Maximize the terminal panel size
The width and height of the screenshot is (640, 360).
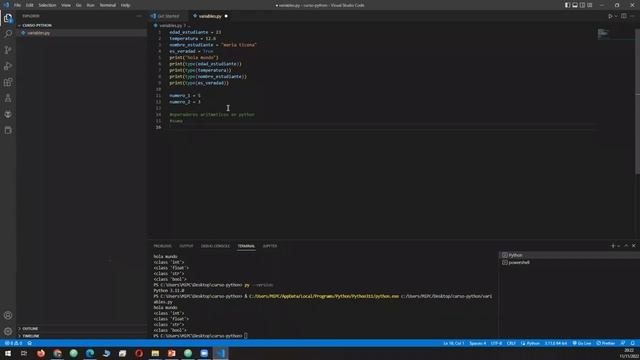pyautogui.click(x=626, y=246)
